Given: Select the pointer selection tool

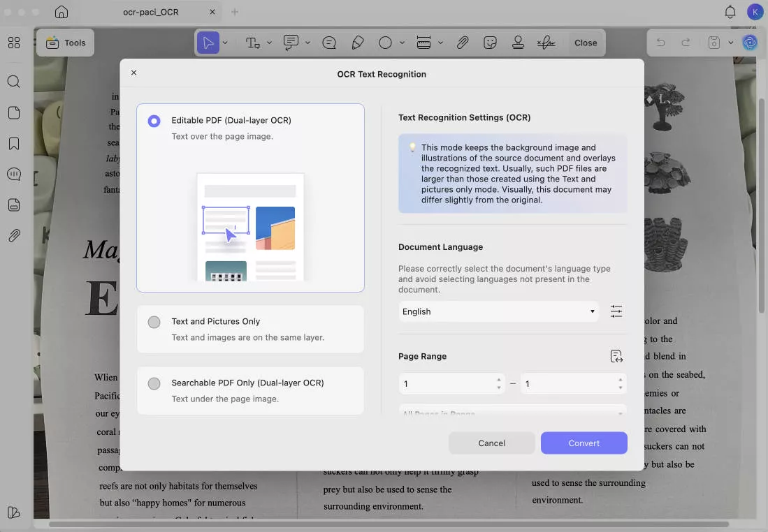Looking at the screenshot, I should click(208, 43).
